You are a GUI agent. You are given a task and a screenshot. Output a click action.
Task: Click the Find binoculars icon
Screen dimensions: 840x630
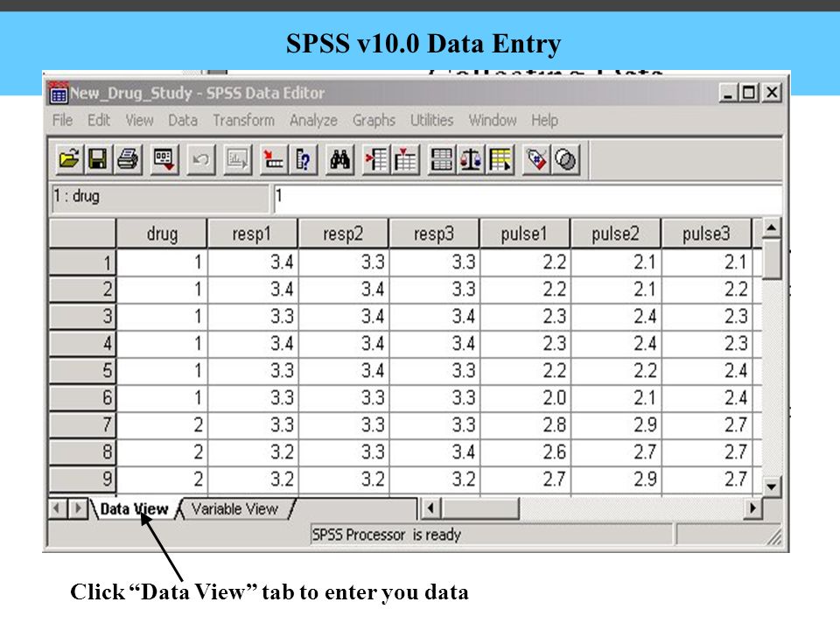tap(339, 159)
